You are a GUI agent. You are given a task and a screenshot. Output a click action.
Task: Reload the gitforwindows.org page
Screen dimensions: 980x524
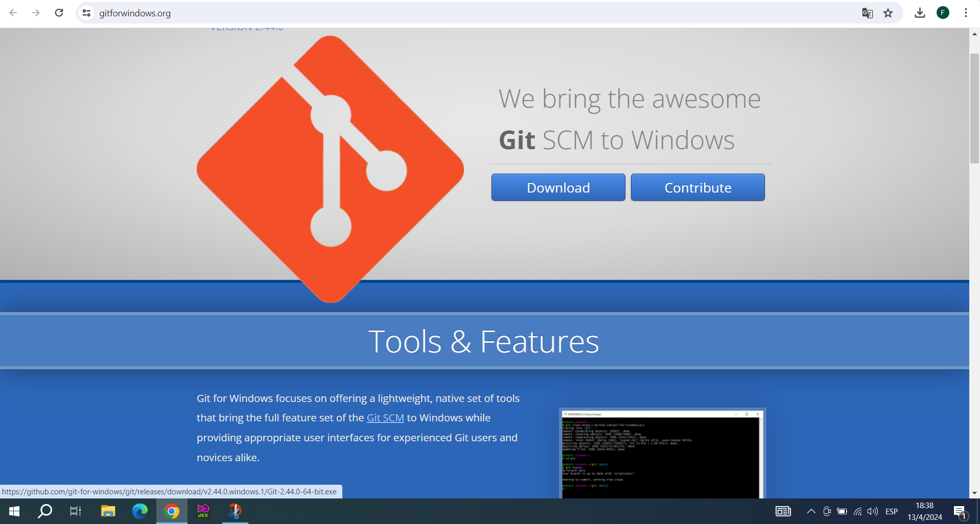click(x=59, y=13)
